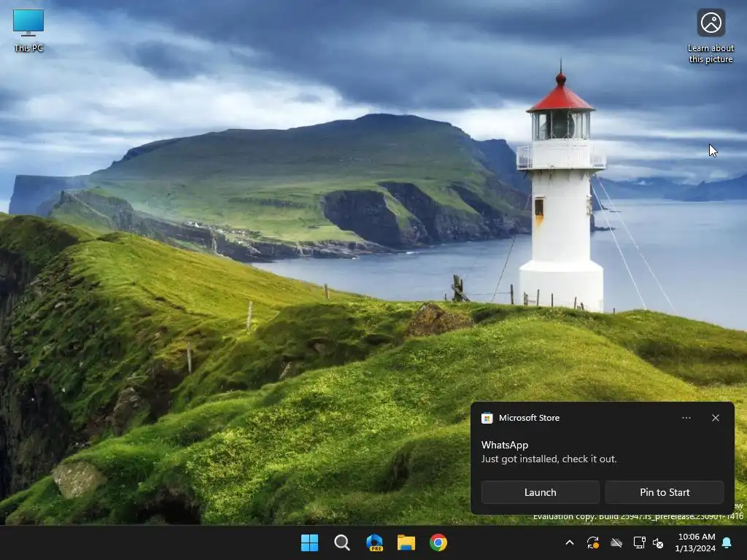Launch Google Chrome from taskbar

438,542
